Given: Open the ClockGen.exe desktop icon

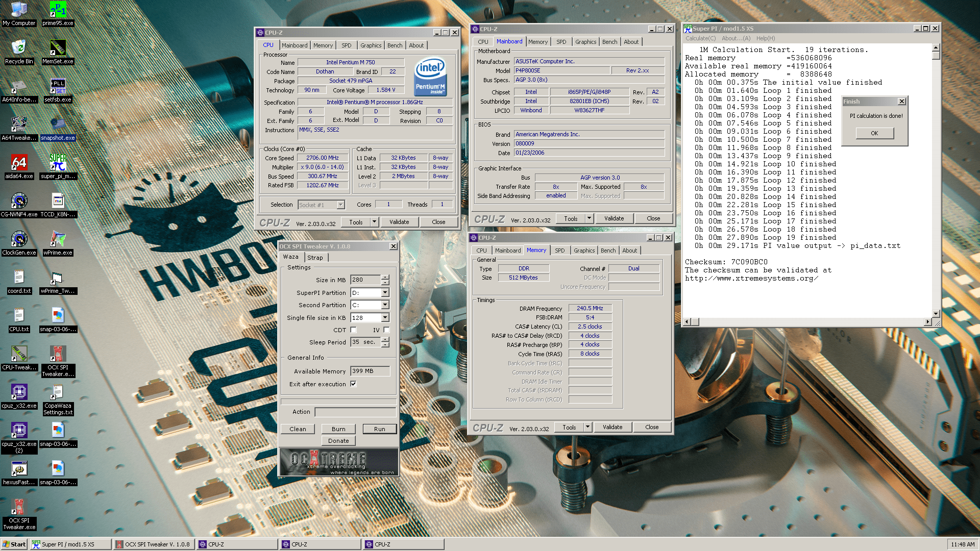Looking at the screenshot, I should coord(19,243).
